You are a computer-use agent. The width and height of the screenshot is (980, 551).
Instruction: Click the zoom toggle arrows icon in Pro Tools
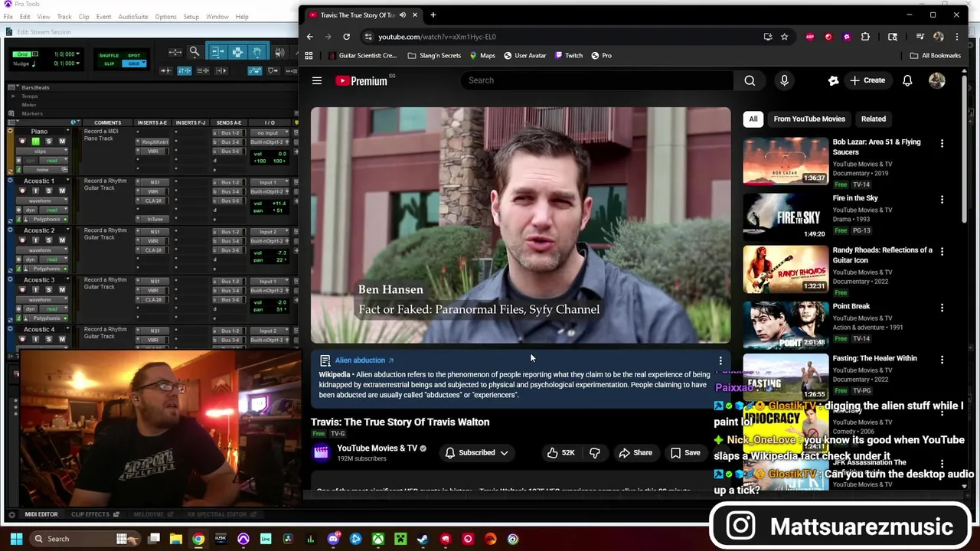pos(175,52)
